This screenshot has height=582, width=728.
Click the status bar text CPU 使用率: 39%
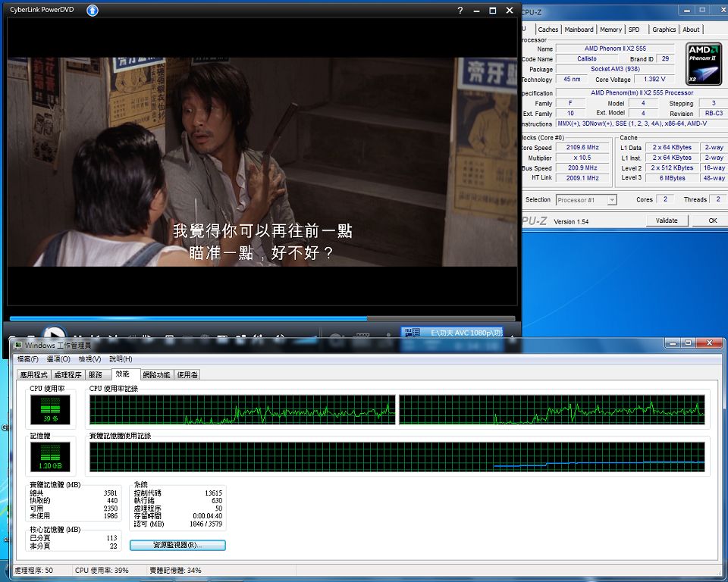click(x=102, y=571)
